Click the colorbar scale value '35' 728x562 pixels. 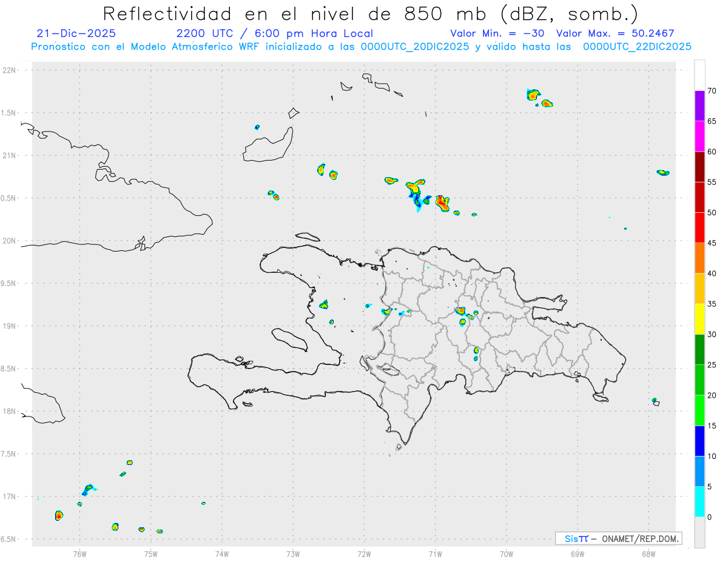(x=712, y=304)
